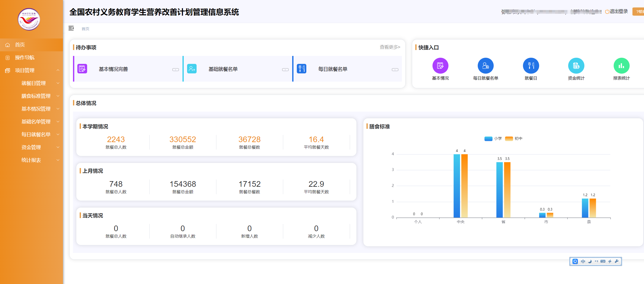The height and width of the screenshot is (284, 644).
Task: Open 基本情况 quick entry icon
Action: click(440, 66)
